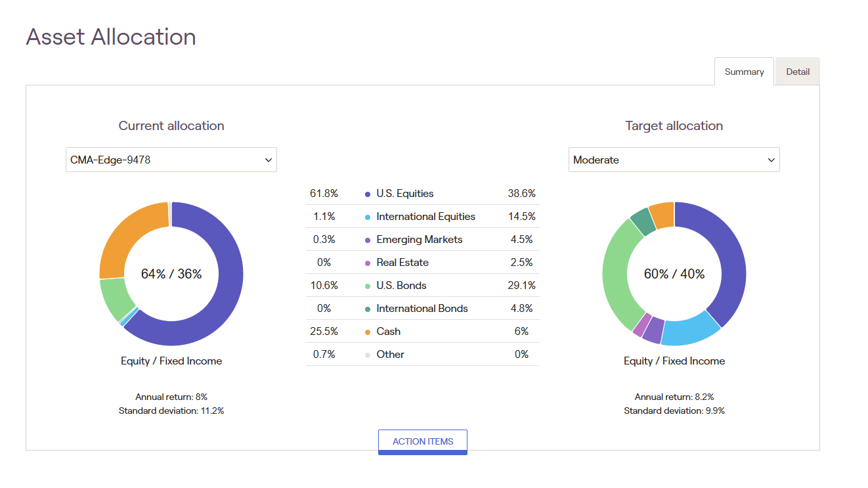This screenshot has width=868, height=488.
Task: Select the International Equities label
Action: pos(426,217)
